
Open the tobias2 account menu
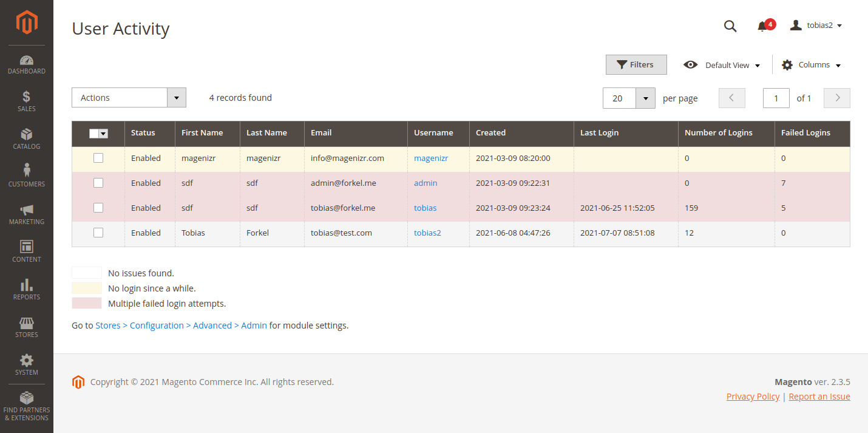[x=816, y=25]
